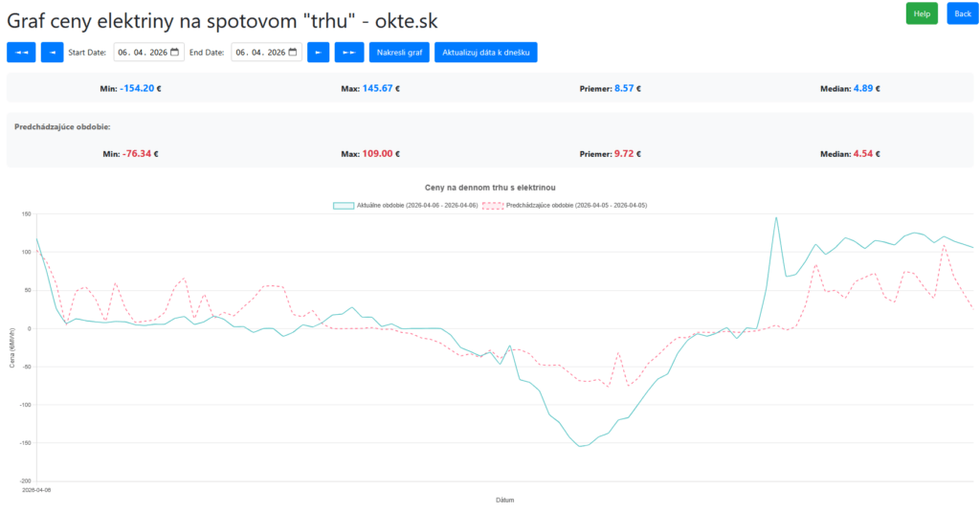Toggle Aktuálne obdobie dataset in legend
This screenshot has height=513, width=980.
417,205
